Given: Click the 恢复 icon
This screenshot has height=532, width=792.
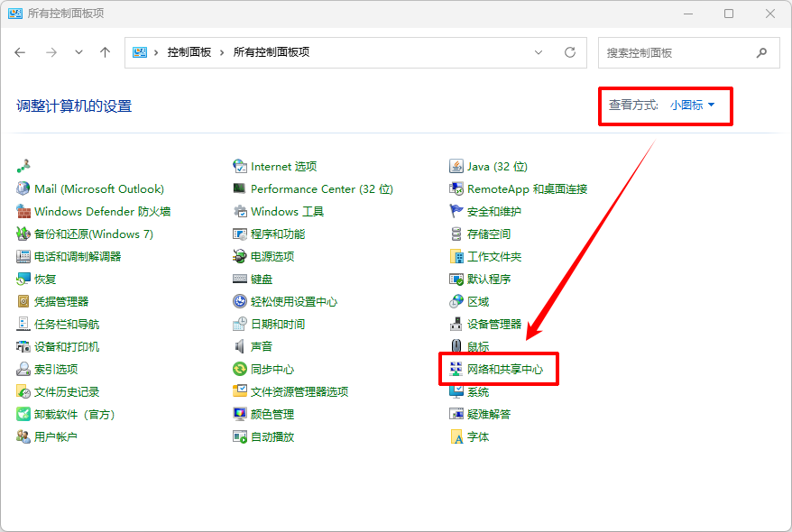Looking at the screenshot, I should [23, 280].
